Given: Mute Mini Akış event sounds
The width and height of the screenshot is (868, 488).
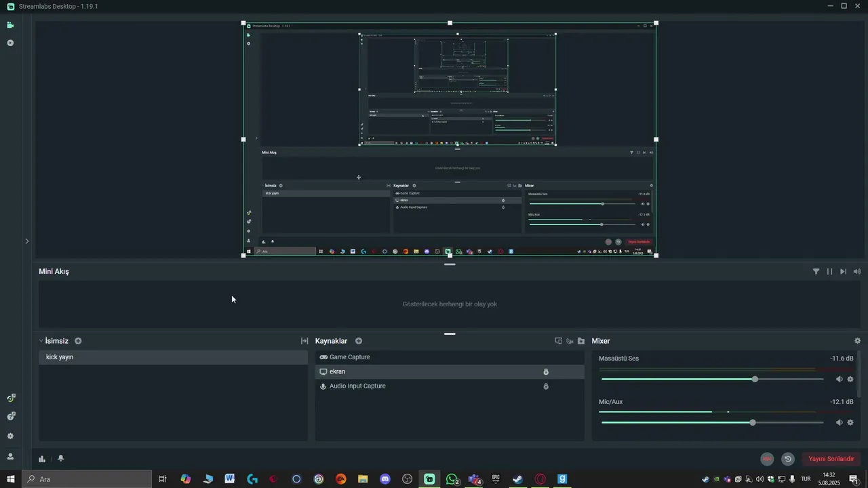Looking at the screenshot, I should pyautogui.click(x=857, y=271).
